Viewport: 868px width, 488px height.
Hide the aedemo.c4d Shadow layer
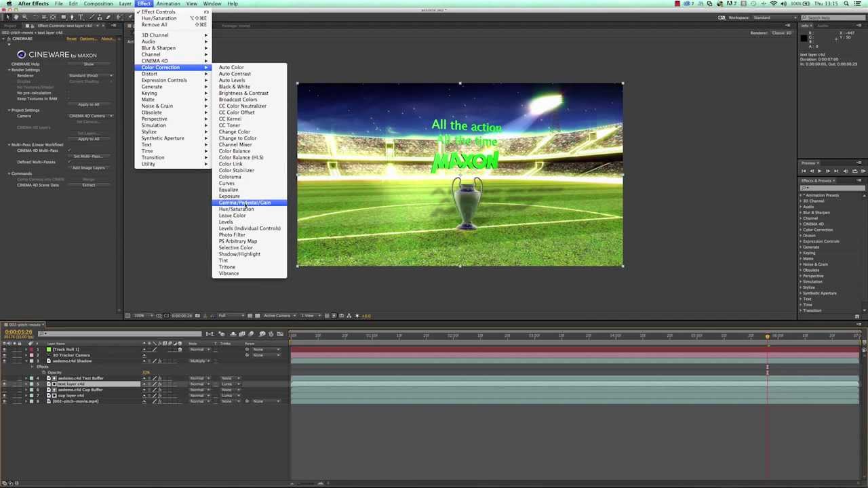point(4,361)
